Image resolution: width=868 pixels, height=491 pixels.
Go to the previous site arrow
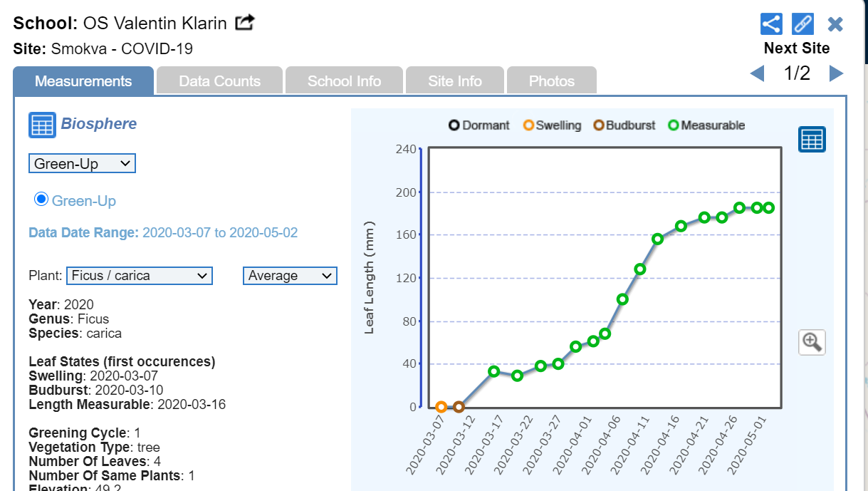757,73
